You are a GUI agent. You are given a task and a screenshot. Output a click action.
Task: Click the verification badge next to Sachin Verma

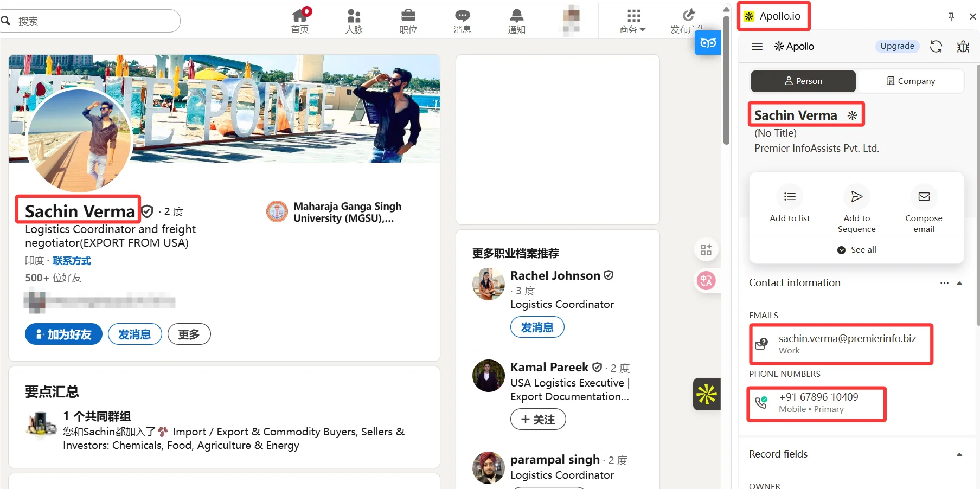[147, 211]
